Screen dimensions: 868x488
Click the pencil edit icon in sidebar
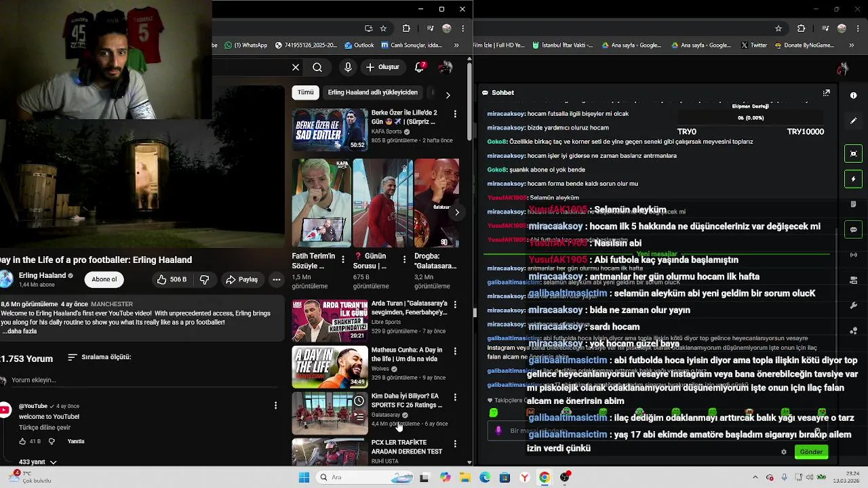tap(854, 121)
